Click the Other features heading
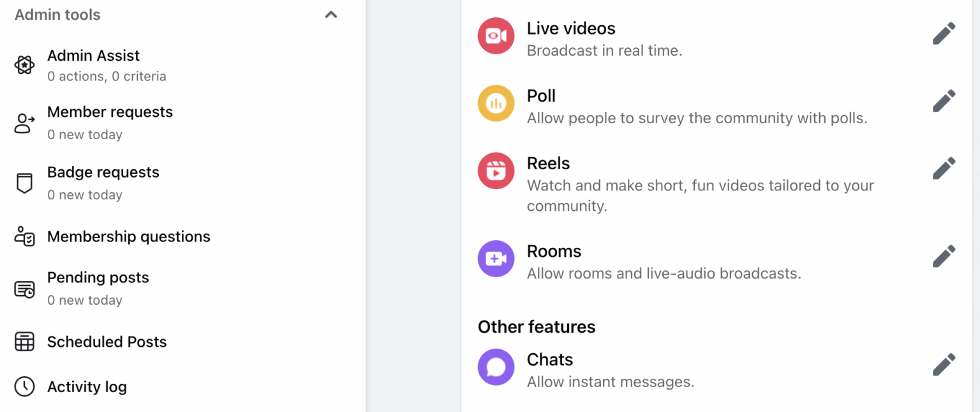The image size is (980, 412). coord(536,326)
